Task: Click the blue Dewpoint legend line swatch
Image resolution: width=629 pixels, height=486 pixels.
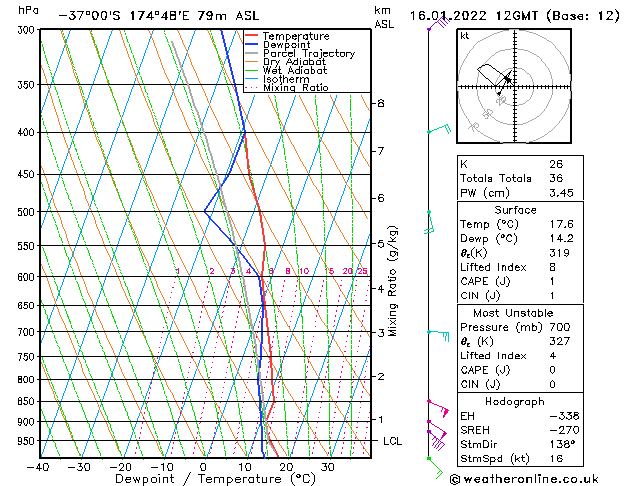Action: pos(252,44)
